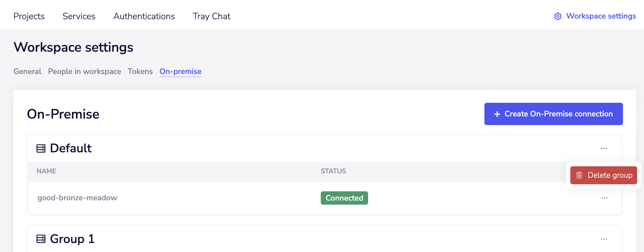The height and width of the screenshot is (252, 644).
Task: Navigate to the Authentications page
Action: coord(144,16)
